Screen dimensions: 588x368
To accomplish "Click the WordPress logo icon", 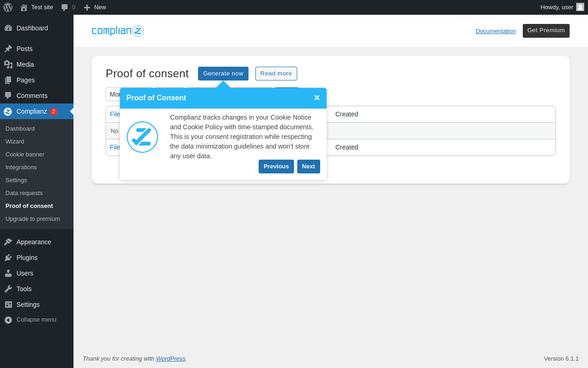I will coord(8,7).
